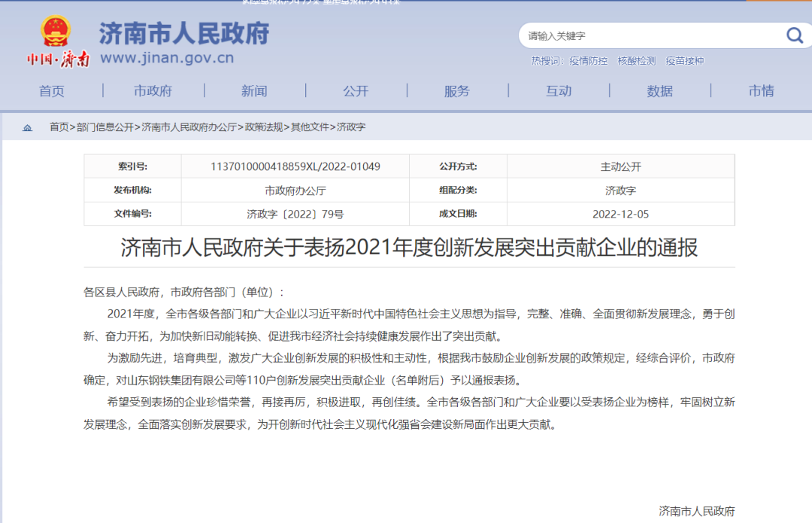The image size is (812, 523).
Task: Type in the keyword search field
Action: tap(647, 35)
